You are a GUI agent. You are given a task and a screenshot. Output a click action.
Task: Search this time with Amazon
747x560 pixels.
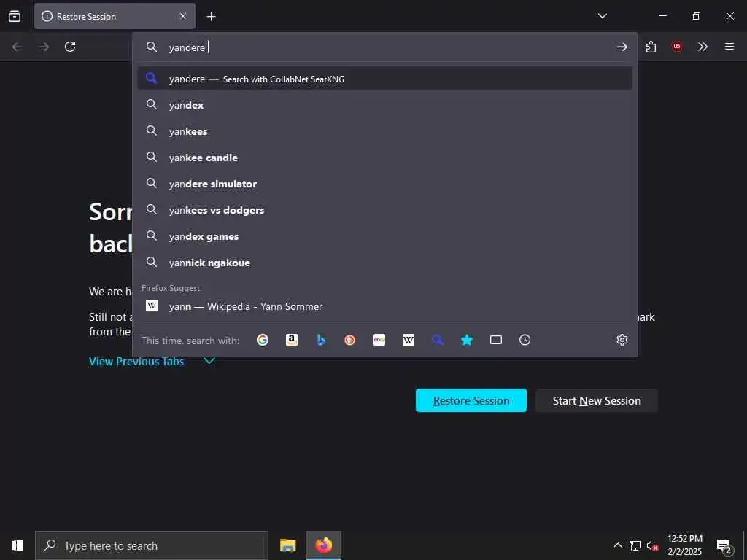(x=292, y=340)
